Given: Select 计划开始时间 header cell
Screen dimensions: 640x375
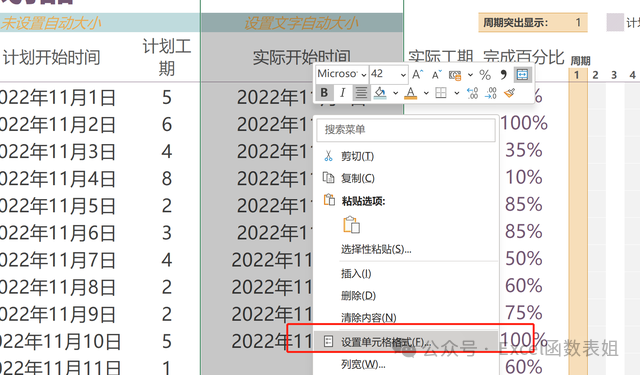Looking at the screenshot, I should (x=52, y=58).
